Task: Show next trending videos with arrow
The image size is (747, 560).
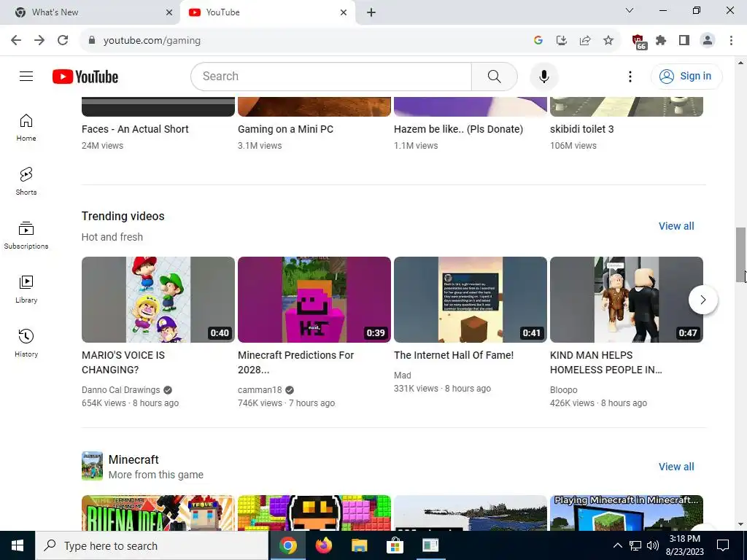Action: (703, 300)
